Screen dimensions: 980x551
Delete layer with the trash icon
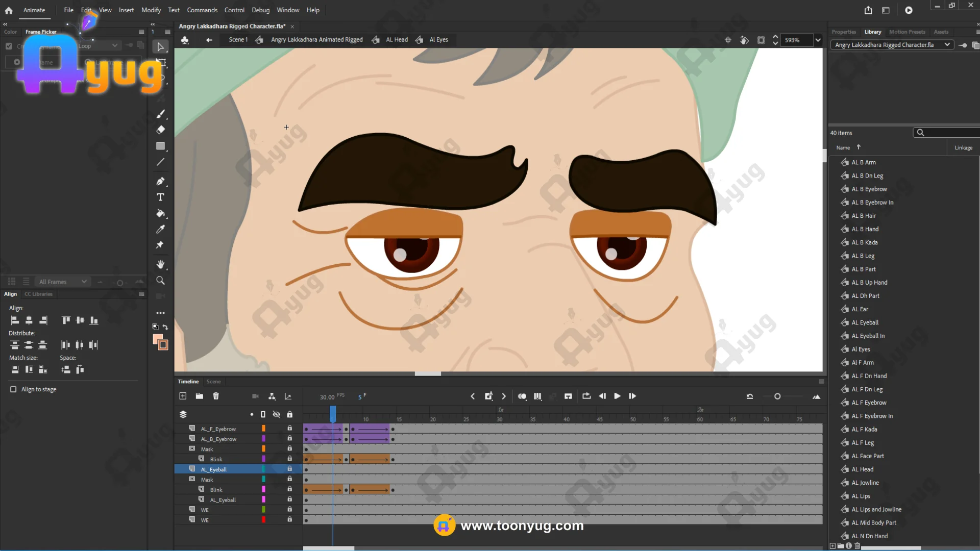click(x=216, y=396)
